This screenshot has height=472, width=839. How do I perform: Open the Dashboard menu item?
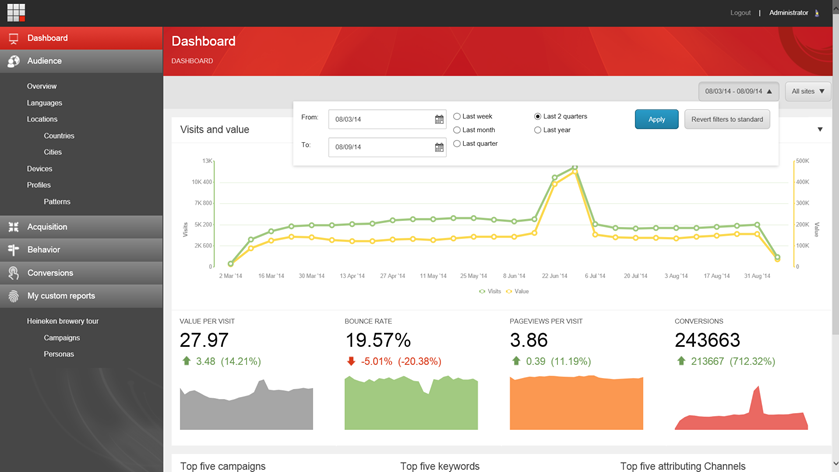point(81,38)
